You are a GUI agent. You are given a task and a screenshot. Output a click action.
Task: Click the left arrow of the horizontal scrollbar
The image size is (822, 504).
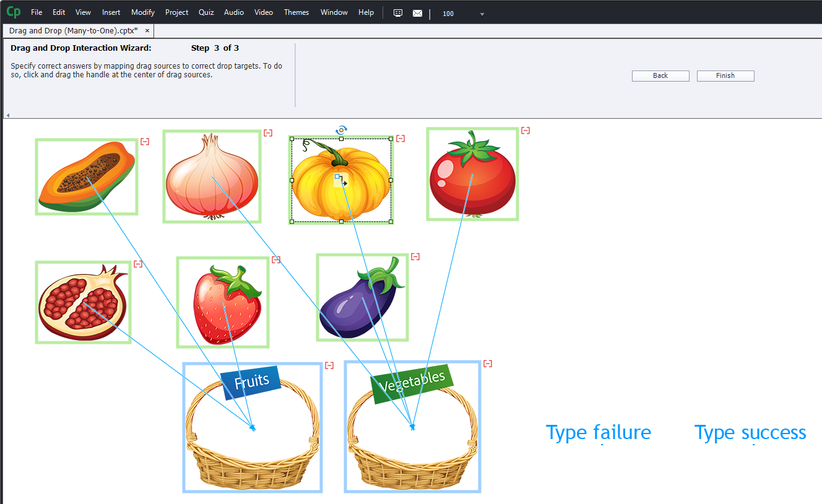click(6, 114)
